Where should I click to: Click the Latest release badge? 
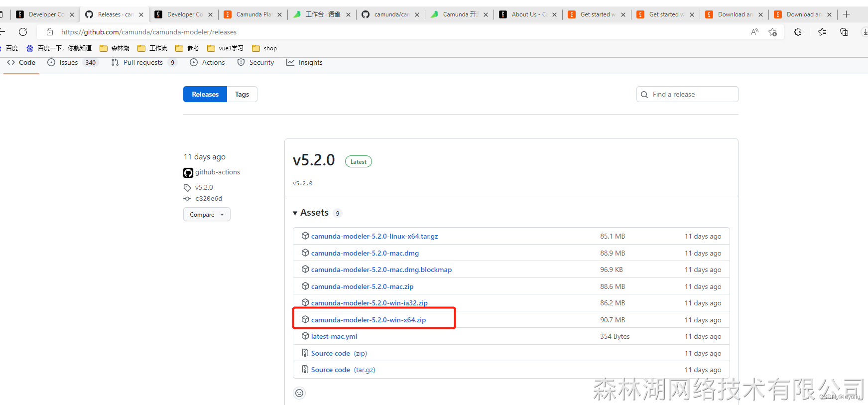(359, 161)
